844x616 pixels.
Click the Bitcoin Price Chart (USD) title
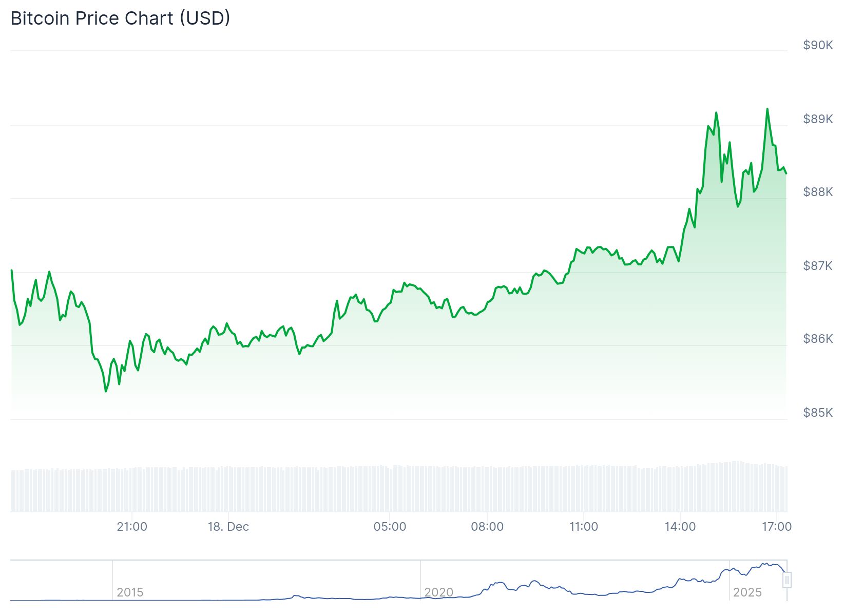120,18
